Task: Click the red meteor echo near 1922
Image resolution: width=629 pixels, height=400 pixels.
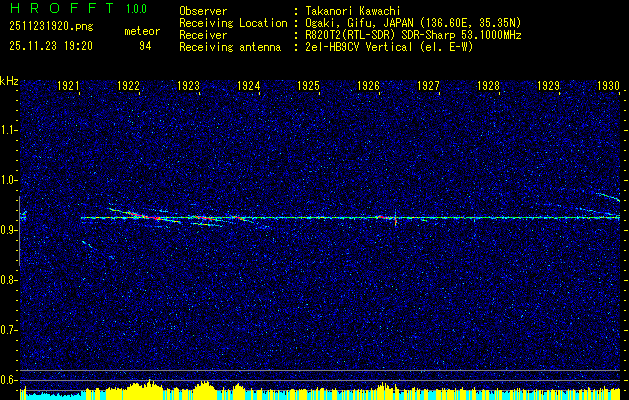Action: click(144, 216)
